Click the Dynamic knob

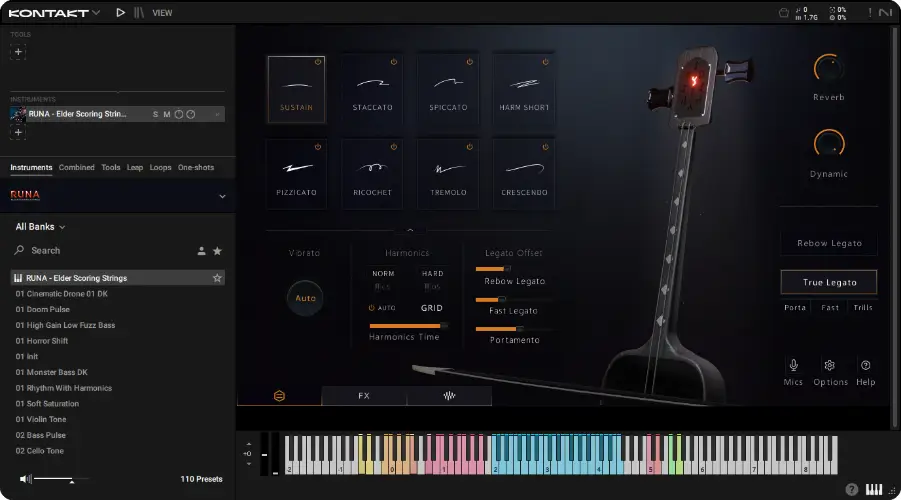pyautogui.click(x=829, y=144)
